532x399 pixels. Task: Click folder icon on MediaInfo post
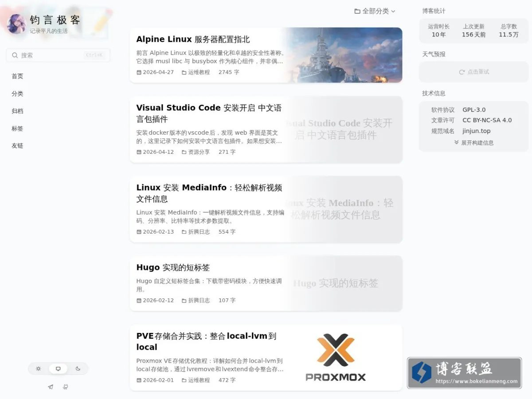coord(184,232)
